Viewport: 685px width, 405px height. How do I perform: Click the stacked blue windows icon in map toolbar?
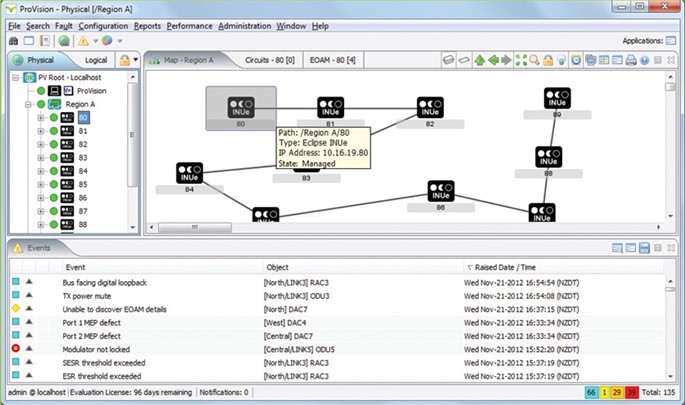pos(591,60)
